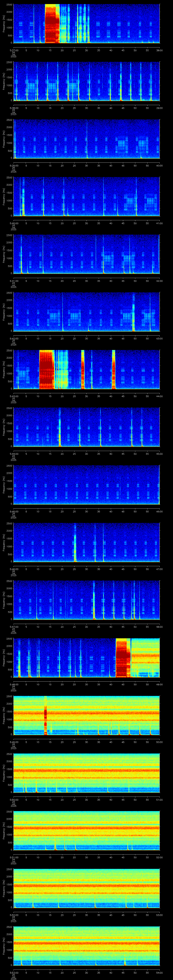Select the "5:40:00" start time label
173x980 pixels.
[14, 223]
